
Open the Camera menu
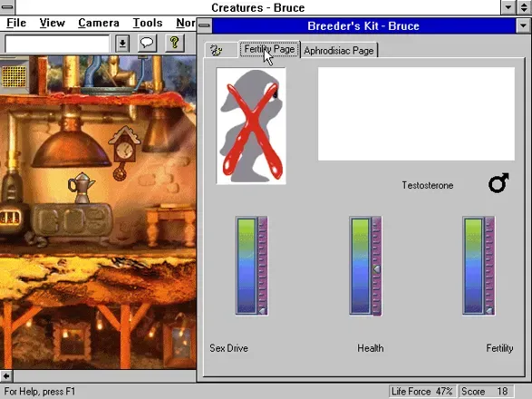99,23
